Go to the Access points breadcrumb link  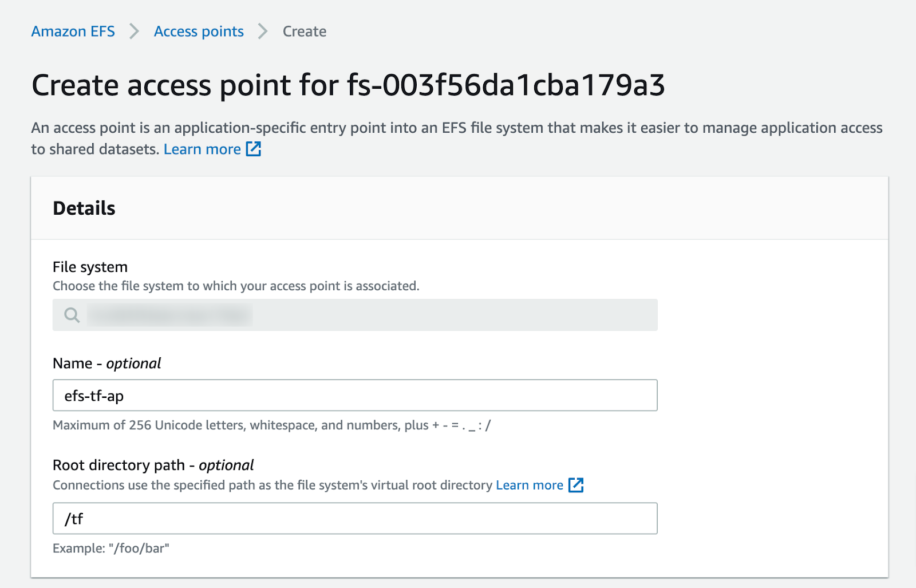[x=198, y=31]
